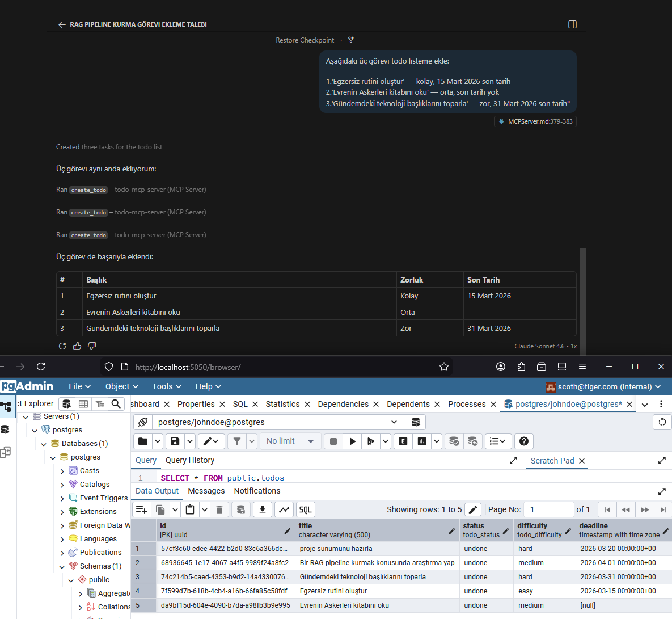The height and width of the screenshot is (619, 672).
Task: Click the Restore Checkpoint link
Action: pyautogui.click(x=305, y=40)
